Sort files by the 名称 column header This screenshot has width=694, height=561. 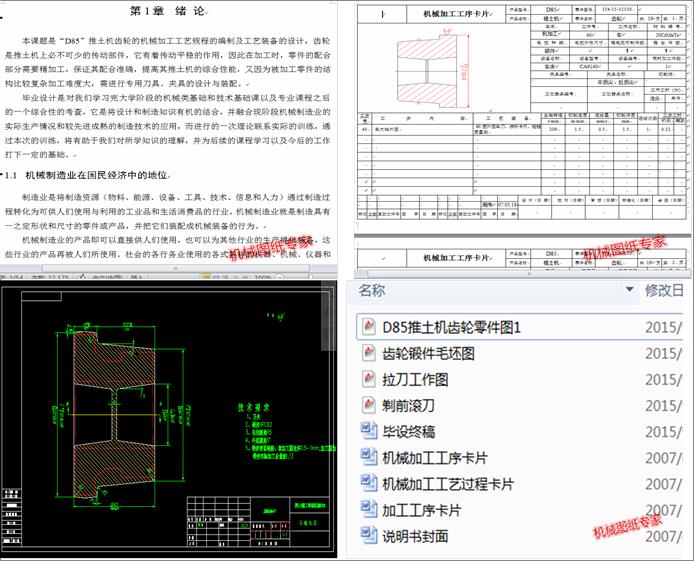371,291
